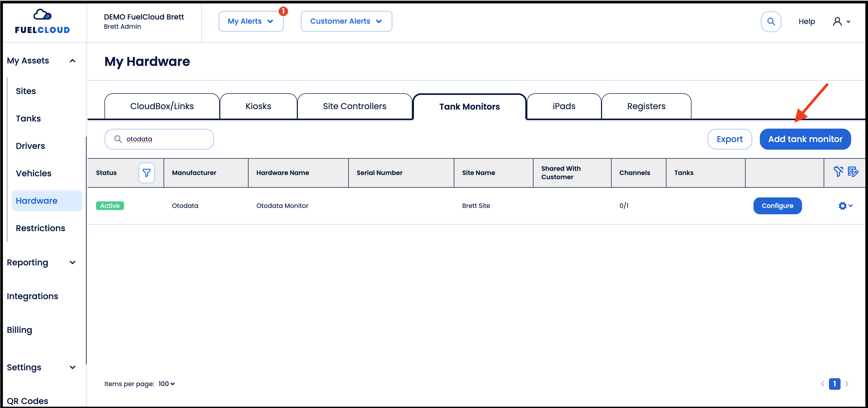Change items per page dropdown
Screen dimensions: 868x408
point(166,384)
